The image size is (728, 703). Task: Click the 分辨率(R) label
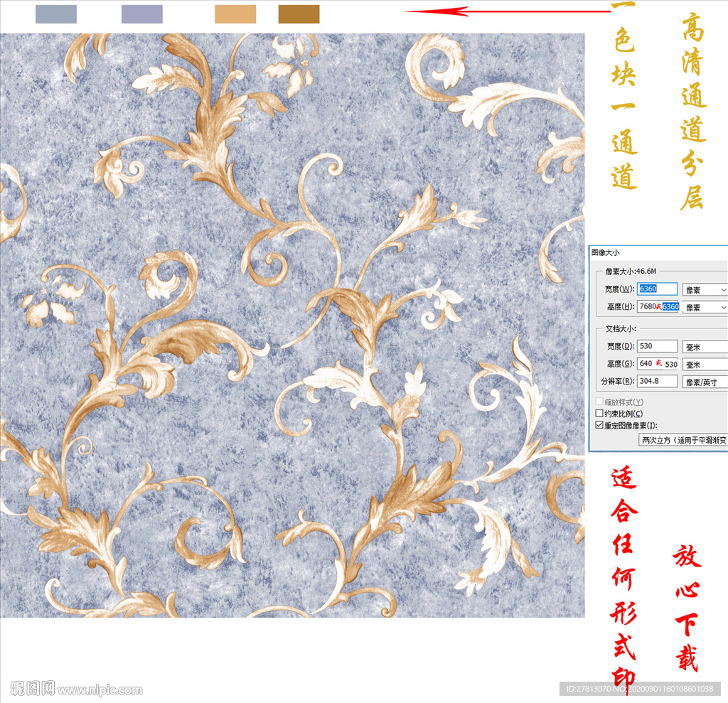(x=618, y=381)
